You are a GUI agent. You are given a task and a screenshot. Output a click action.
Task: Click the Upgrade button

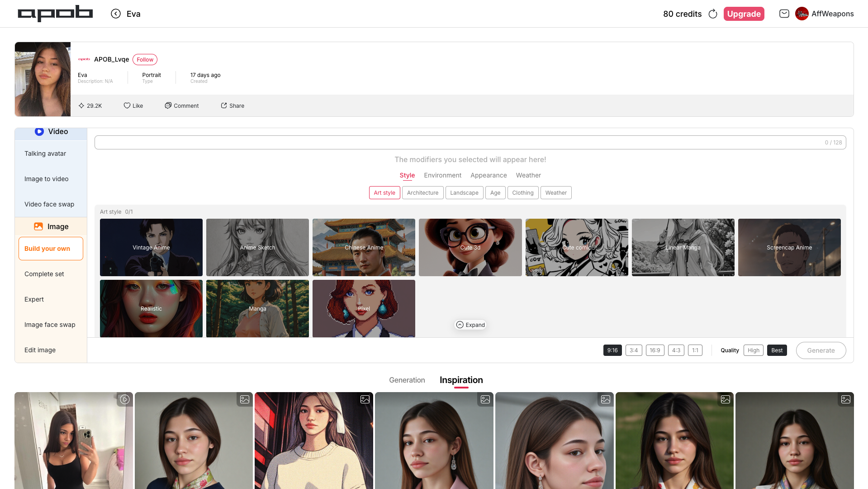pyautogui.click(x=744, y=14)
